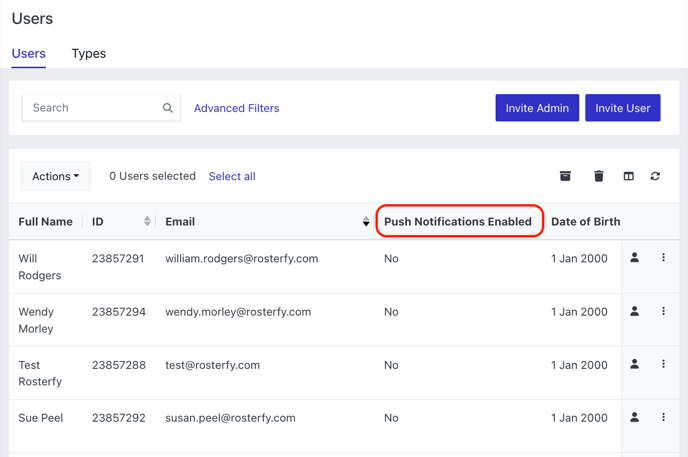The image size is (688, 457).
Task: Select the Users tab
Action: click(x=29, y=54)
